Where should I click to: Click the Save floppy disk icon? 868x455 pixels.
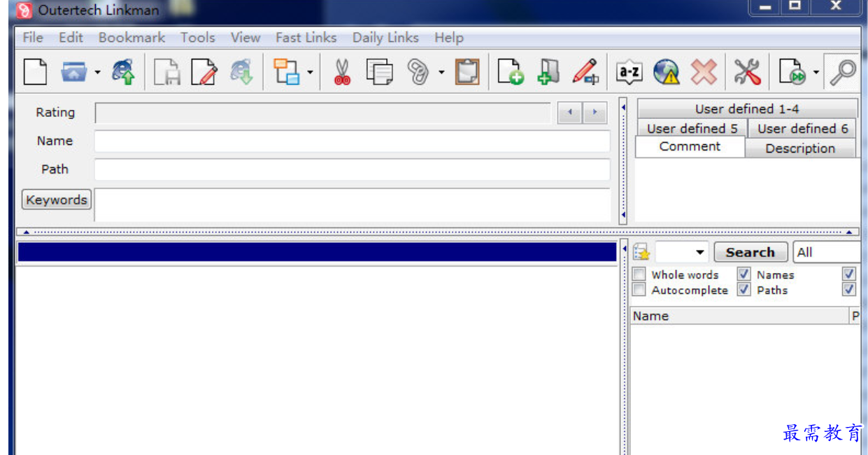[x=167, y=72]
